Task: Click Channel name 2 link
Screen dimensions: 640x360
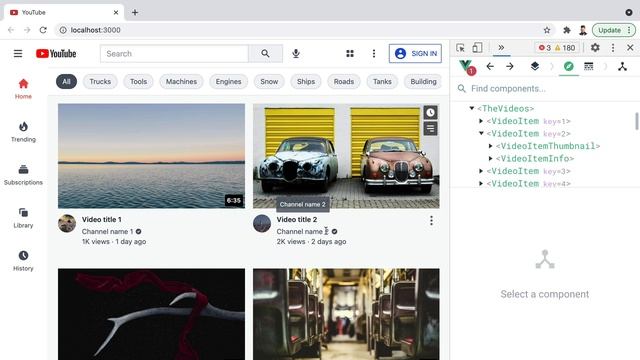Action: point(302,231)
